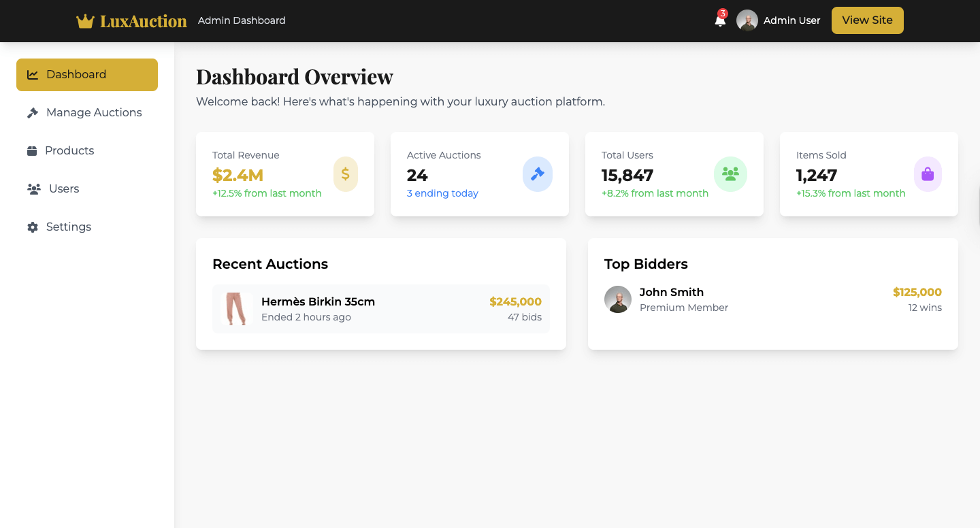The image size is (980, 528).
Task: Click the LuxAuction brand name
Action: [x=144, y=21]
